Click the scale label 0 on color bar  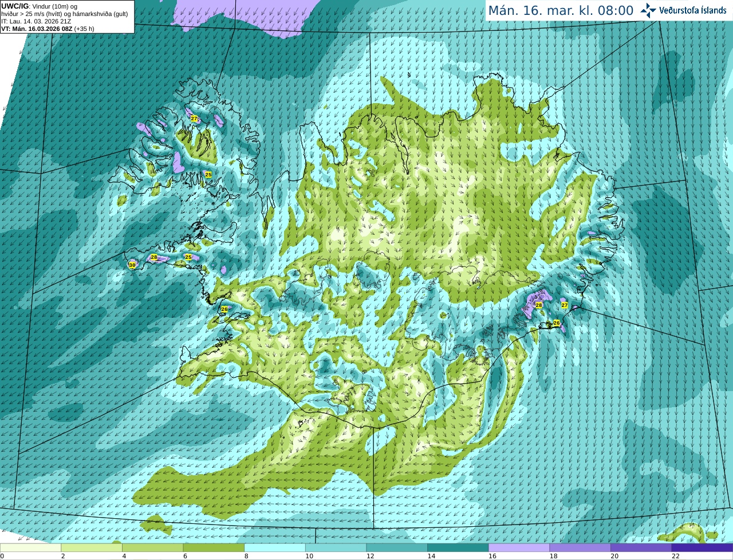pyautogui.click(x=2, y=556)
